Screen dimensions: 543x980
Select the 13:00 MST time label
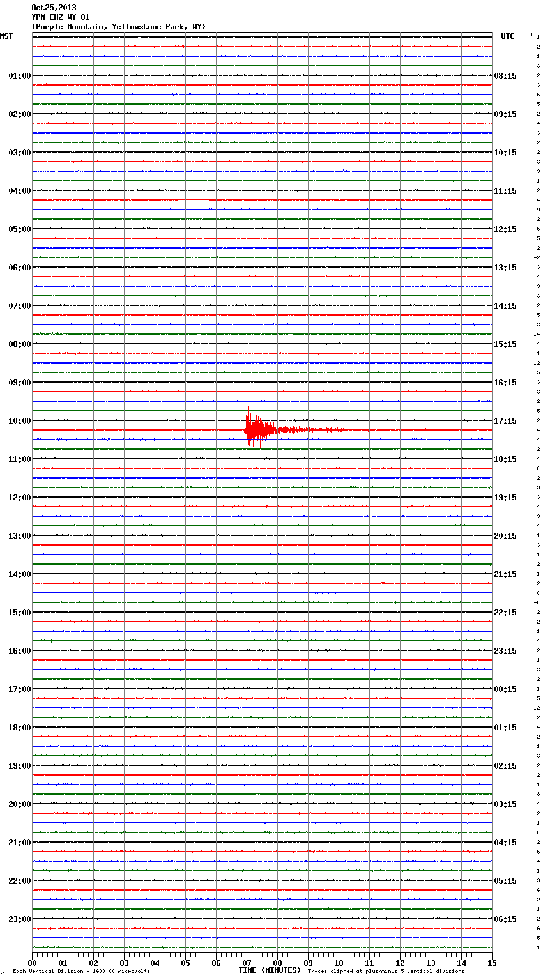pyautogui.click(x=19, y=536)
